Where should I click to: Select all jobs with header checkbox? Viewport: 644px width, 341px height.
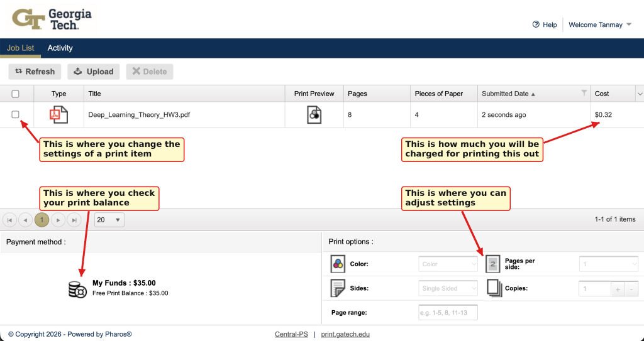[x=15, y=94]
